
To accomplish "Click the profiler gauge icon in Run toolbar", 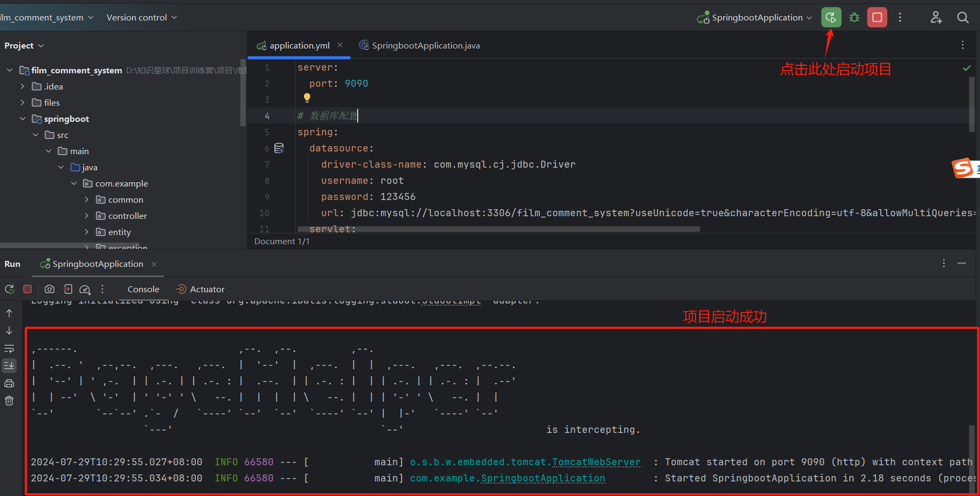I will click(85, 289).
